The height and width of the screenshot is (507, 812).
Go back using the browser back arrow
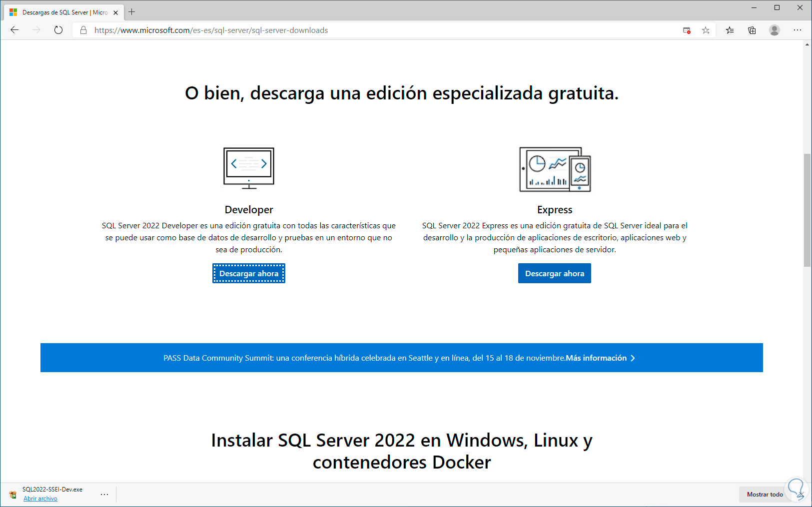(x=14, y=30)
